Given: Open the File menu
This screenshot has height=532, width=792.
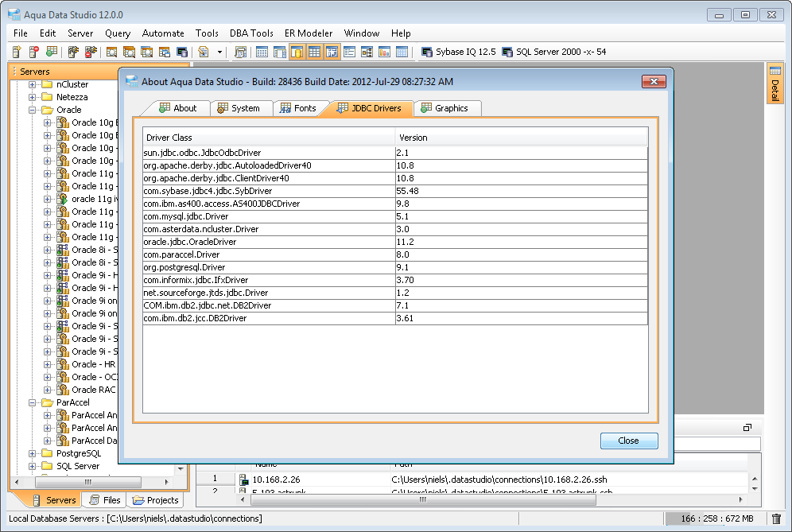Looking at the screenshot, I should tap(21, 33).
